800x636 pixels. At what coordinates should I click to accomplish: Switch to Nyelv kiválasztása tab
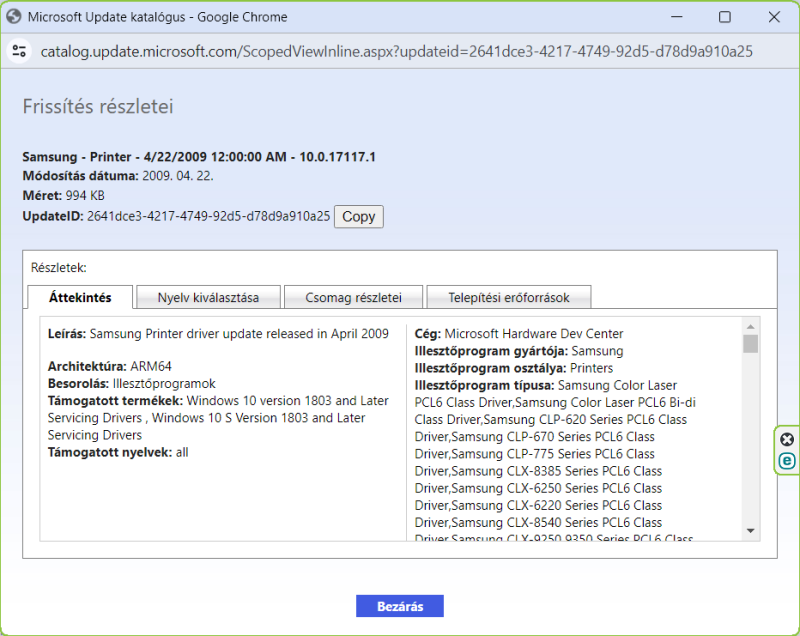pyautogui.click(x=208, y=297)
